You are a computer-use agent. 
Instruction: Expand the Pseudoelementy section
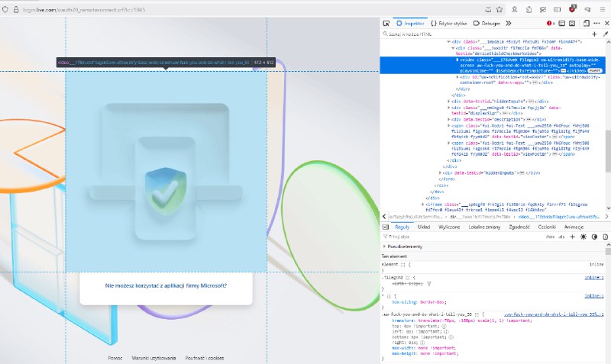click(x=385, y=246)
